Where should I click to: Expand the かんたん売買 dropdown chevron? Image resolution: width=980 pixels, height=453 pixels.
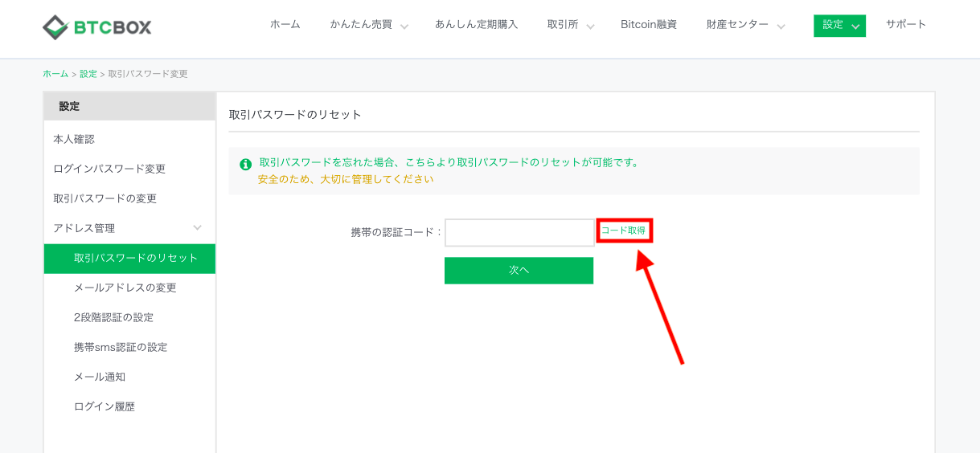404,27
